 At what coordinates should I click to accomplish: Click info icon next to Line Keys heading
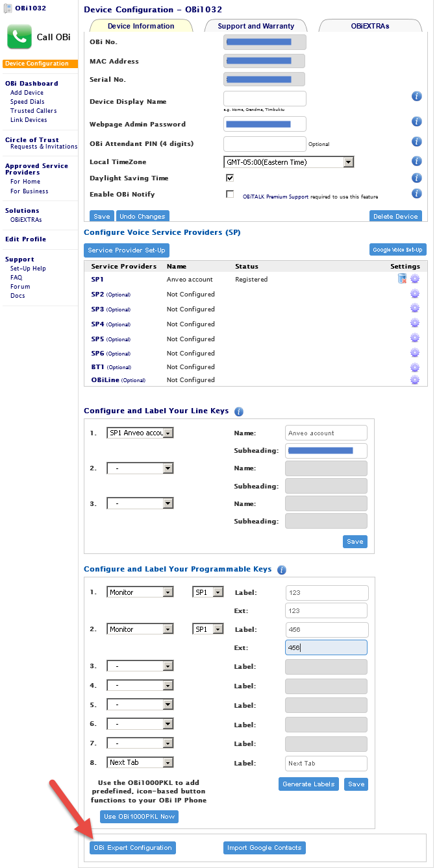pyautogui.click(x=239, y=411)
